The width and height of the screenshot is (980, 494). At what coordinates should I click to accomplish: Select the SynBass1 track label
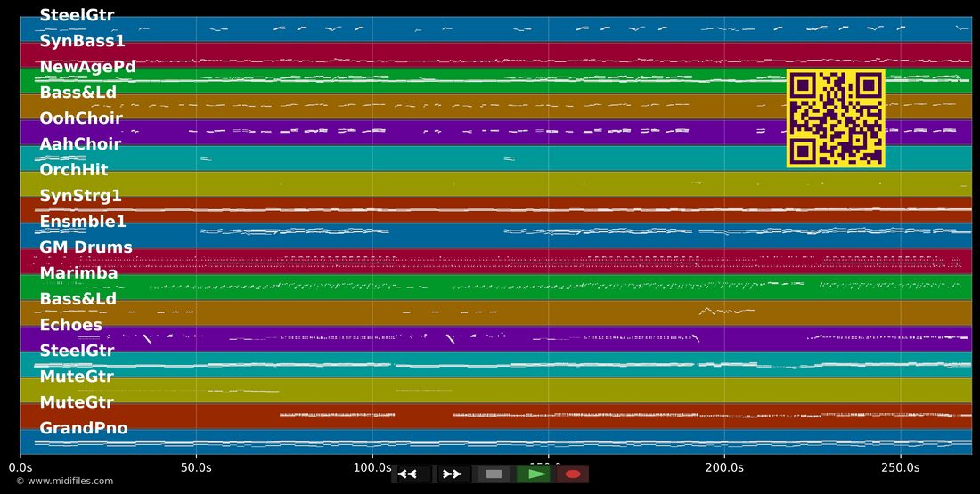(83, 41)
